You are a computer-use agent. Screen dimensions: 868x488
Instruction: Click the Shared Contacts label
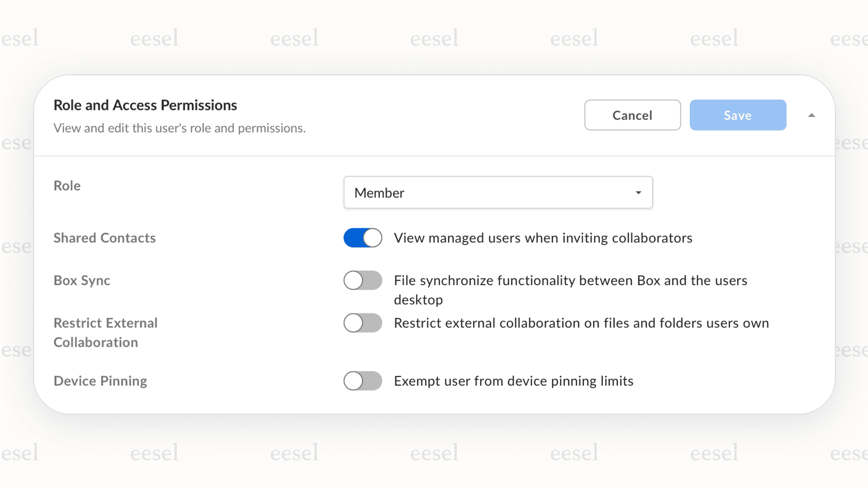click(x=104, y=238)
